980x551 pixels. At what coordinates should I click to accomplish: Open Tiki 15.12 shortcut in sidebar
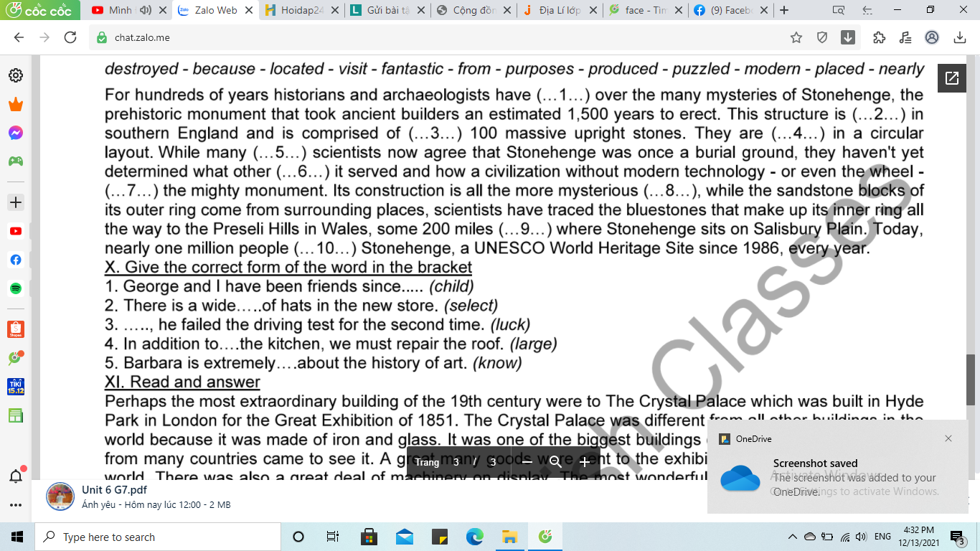(15, 387)
